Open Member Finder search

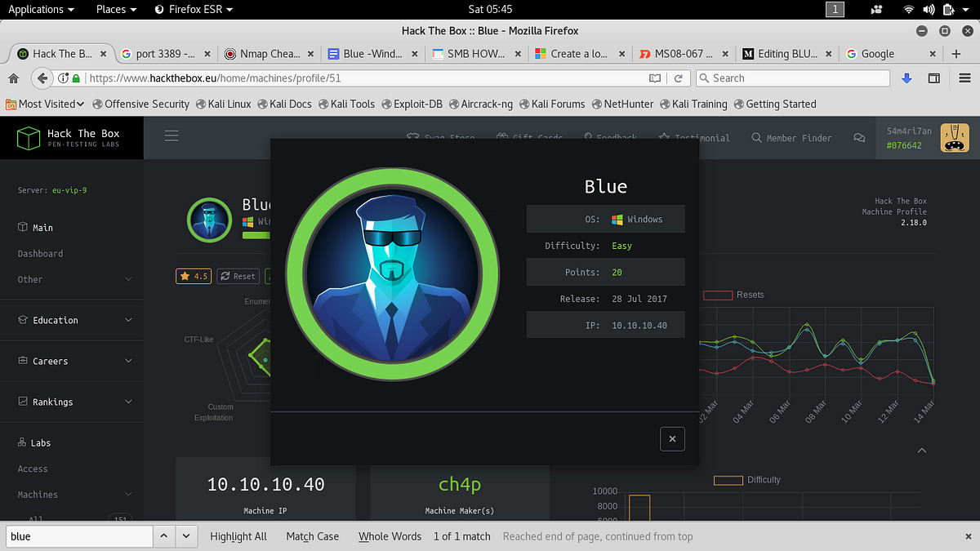click(x=791, y=138)
